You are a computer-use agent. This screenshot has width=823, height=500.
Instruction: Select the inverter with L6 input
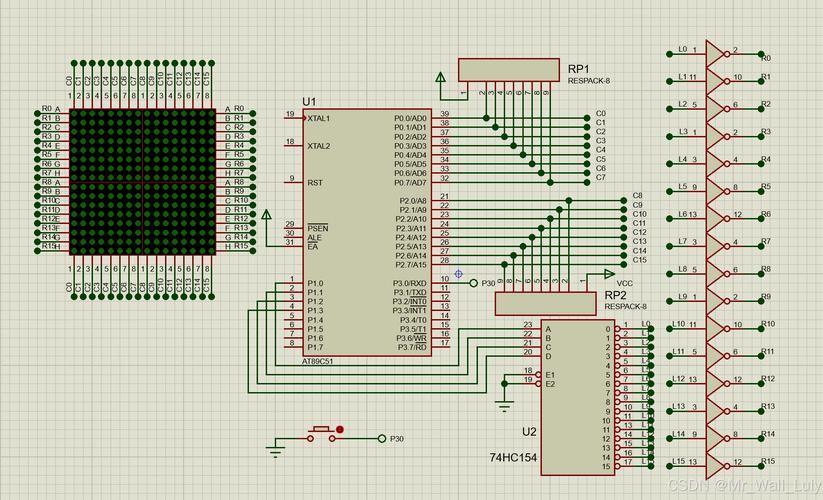pos(717,219)
